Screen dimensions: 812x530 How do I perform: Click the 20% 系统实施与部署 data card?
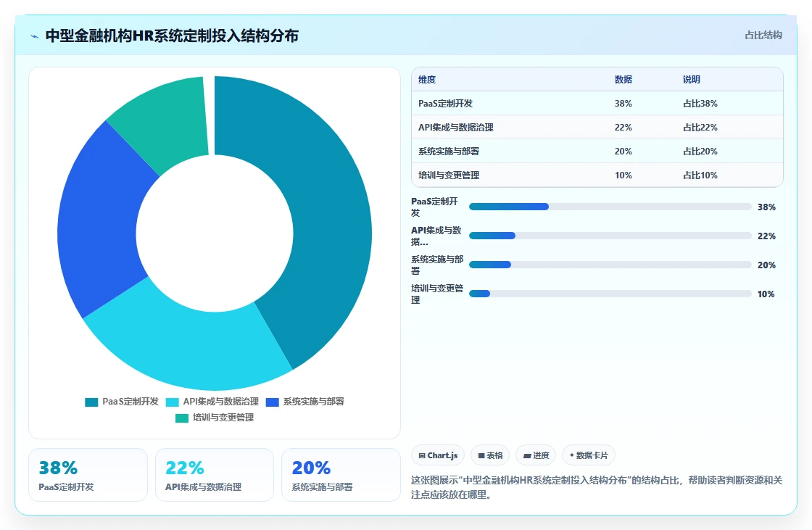point(341,475)
